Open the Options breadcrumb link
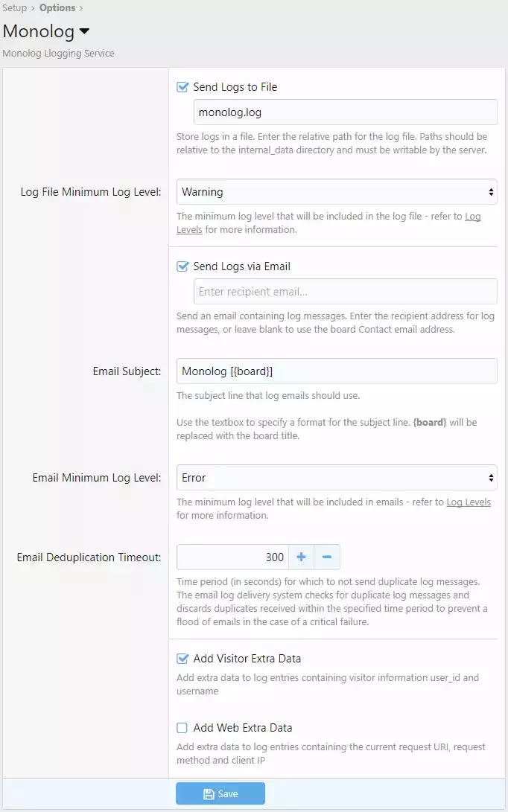This screenshot has height=812, width=508. pyautogui.click(x=57, y=7)
